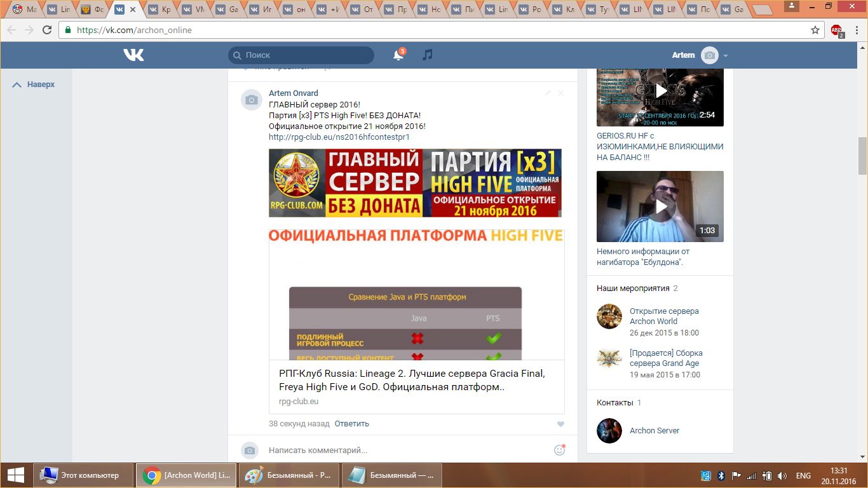Open the Archon Server contact name
Viewport: 868px width, 488px height.
click(654, 431)
